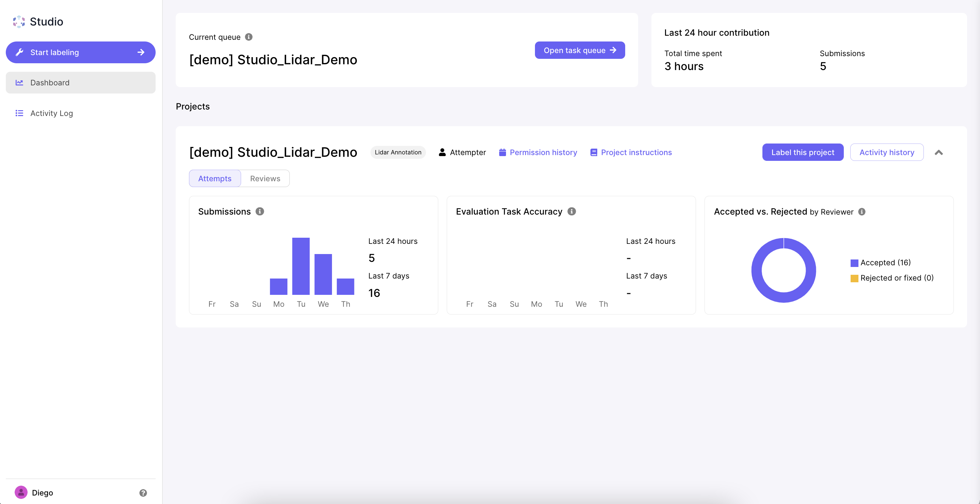Switch to the Reviews tab
The image size is (980, 504).
pyautogui.click(x=265, y=178)
